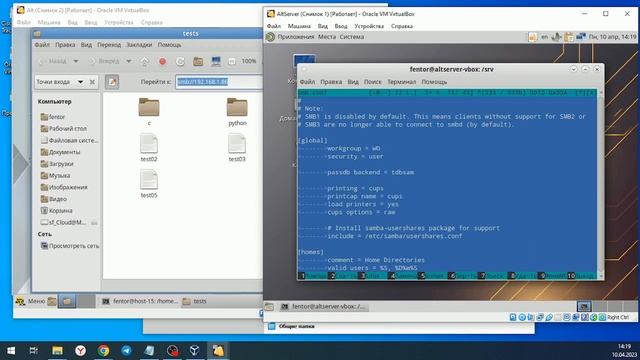Select Видео in sidebar
The height and width of the screenshot is (360, 640).
pos(54,199)
